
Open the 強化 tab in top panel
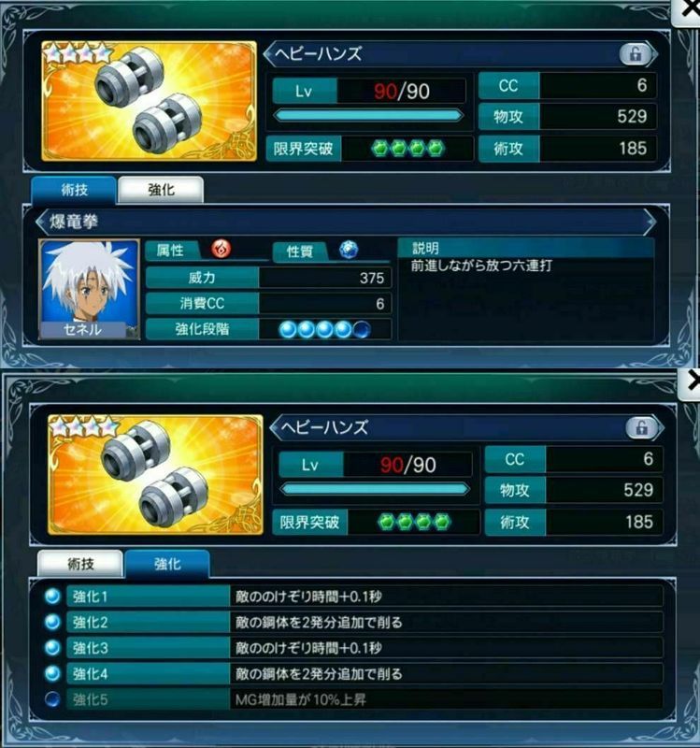[161, 190]
